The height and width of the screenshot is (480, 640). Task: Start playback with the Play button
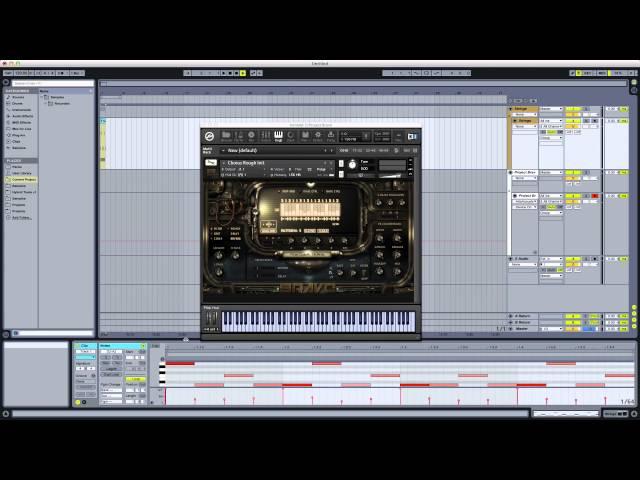224,73
